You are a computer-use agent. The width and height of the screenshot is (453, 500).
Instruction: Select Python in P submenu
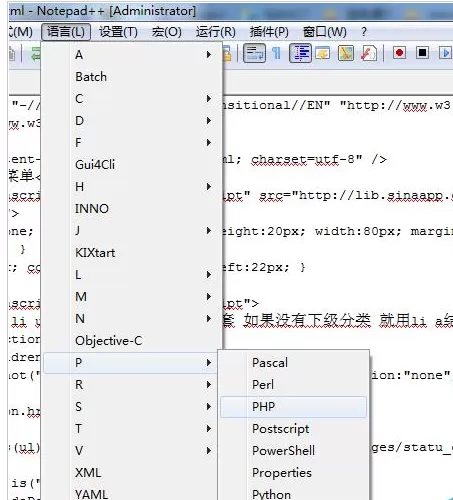coord(293,493)
